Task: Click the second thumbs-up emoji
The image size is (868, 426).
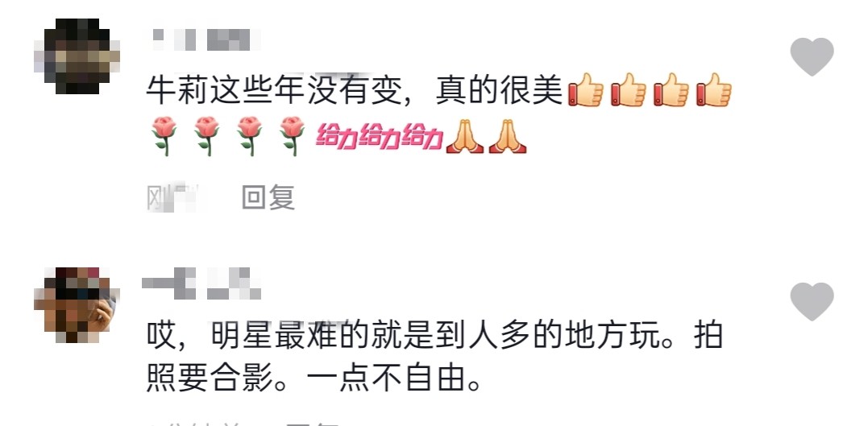Action: 629,89
